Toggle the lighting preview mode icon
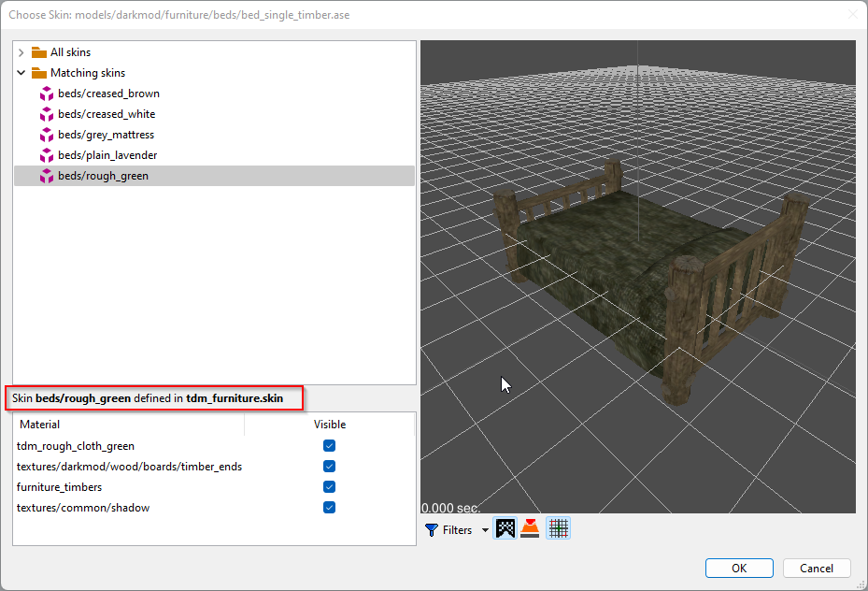 click(530, 529)
